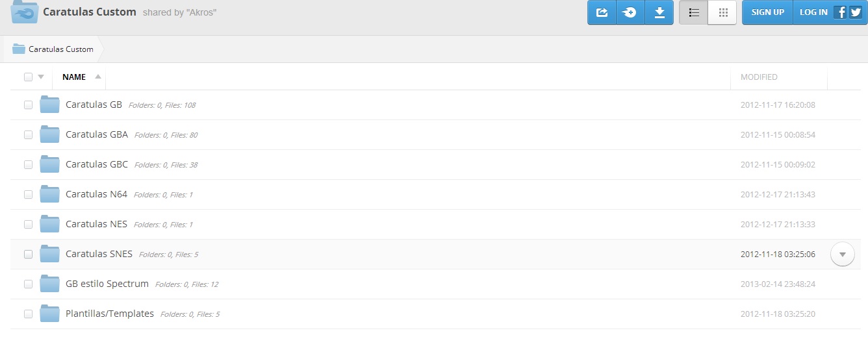Select the Plantillas/Templates checkbox
This screenshot has height=348, width=868.
28,314
